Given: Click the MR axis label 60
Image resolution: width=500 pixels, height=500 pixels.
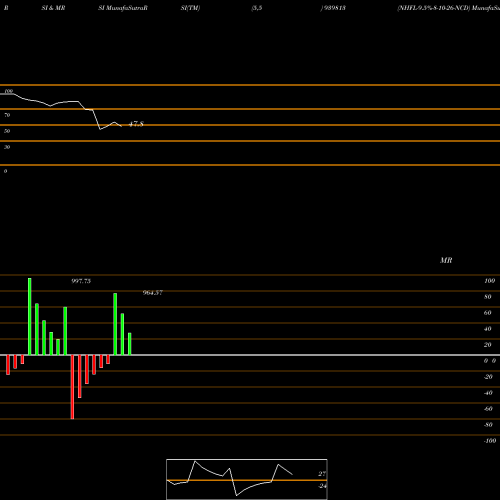Looking at the screenshot, I should pos(488,313).
